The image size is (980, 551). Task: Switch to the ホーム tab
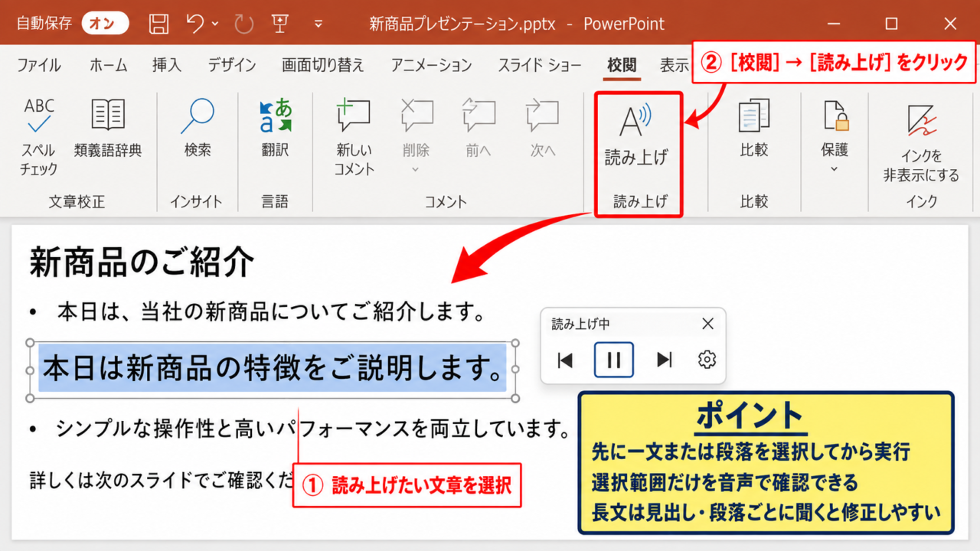click(x=109, y=65)
